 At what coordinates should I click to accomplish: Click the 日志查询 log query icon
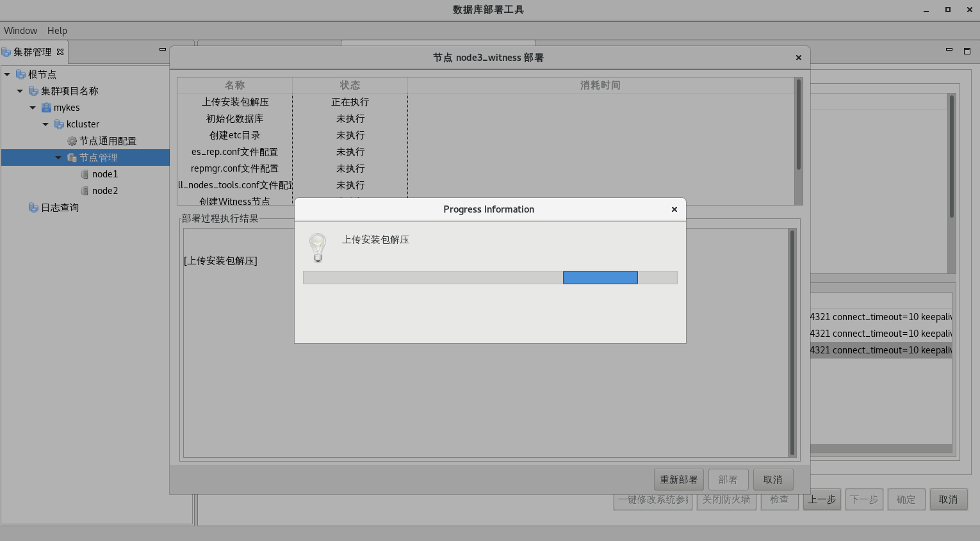point(33,207)
